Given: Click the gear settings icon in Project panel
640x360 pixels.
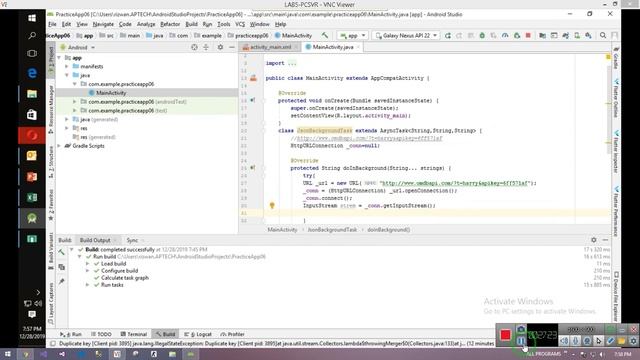Looking at the screenshot, I should pos(220,47).
